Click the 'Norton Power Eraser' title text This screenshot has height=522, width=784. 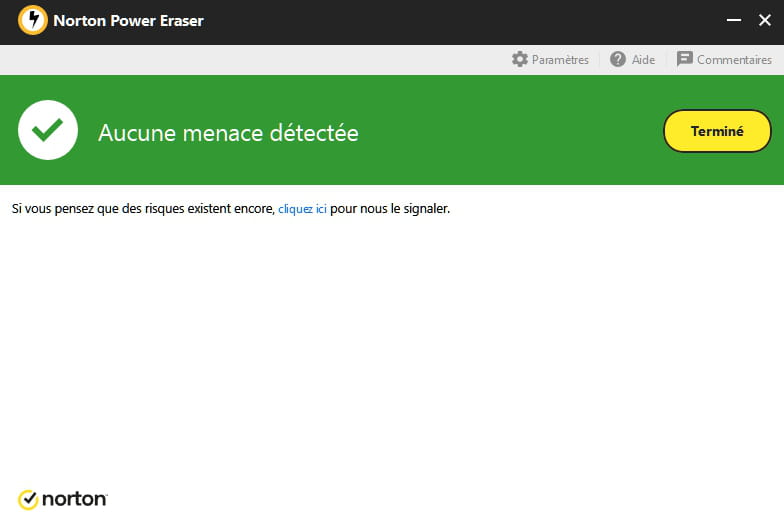click(128, 20)
